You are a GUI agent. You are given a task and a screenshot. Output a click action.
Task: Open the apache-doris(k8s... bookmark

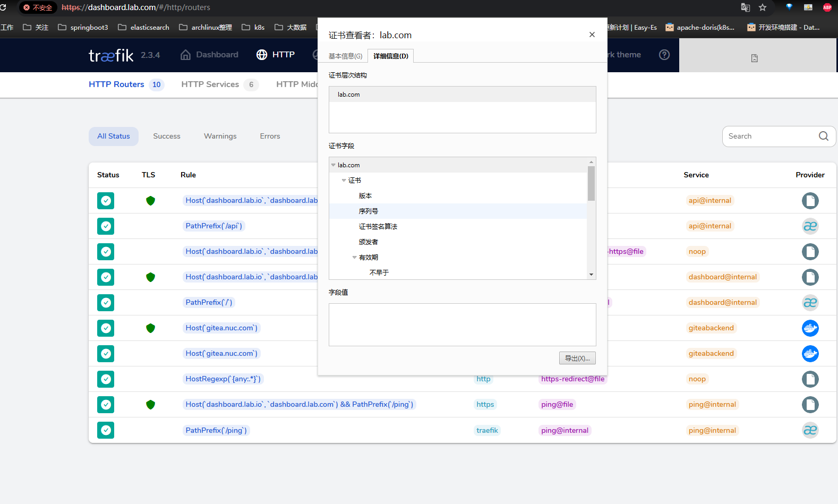pyautogui.click(x=700, y=27)
